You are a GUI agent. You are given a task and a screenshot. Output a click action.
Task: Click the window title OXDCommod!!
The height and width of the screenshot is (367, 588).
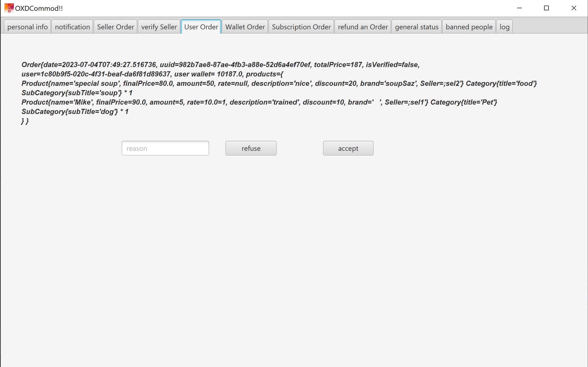[39, 8]
